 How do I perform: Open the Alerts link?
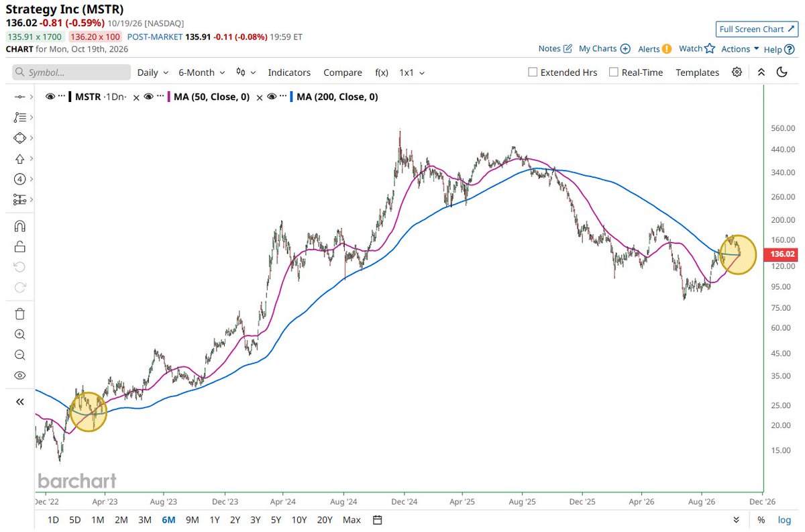(x=655, y=49)
